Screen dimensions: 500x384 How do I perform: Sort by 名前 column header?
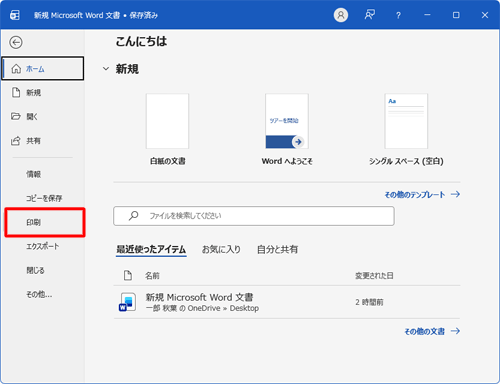[152, 276]
